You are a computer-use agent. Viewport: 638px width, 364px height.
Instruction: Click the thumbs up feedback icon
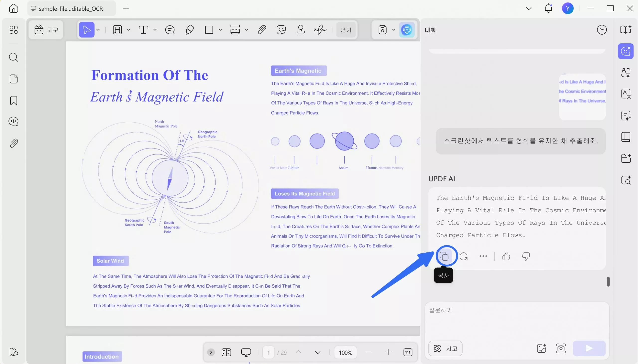point(506,256)
